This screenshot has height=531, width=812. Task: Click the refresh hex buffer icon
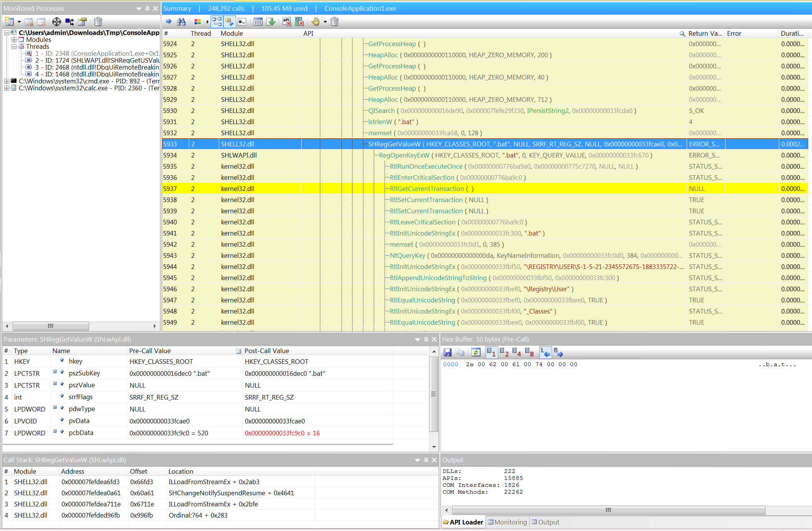click(x=476, y=352)
